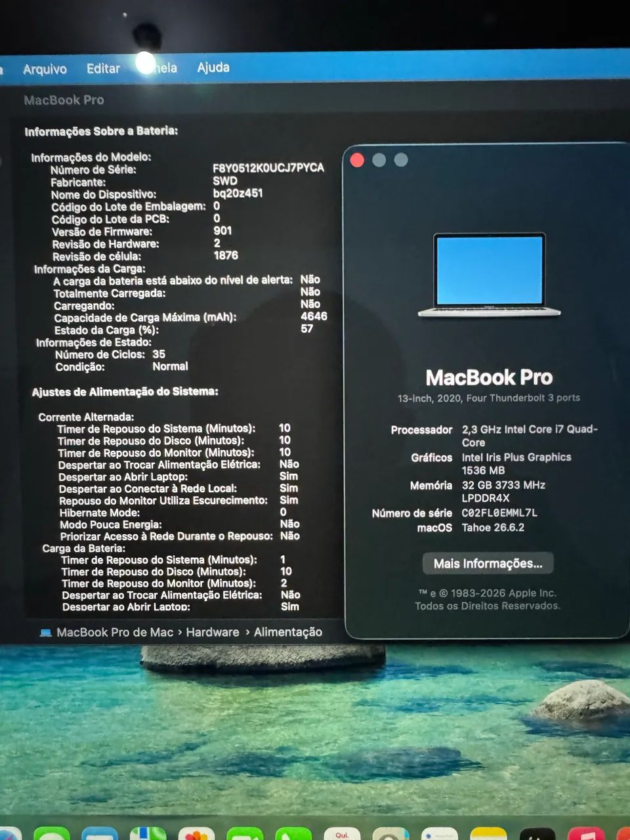Click Ajustes de Alimentação do Sistema heading
The height and width of the screenshot is (840, 630).
pyautogui.click(x=125, y=392)
